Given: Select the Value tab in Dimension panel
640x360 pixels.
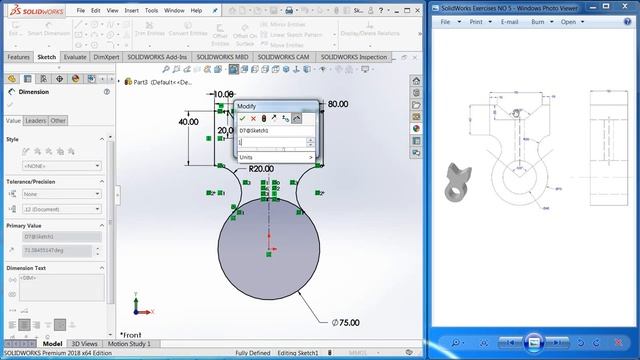Looking at the screenshot, I should pos(13,120).
